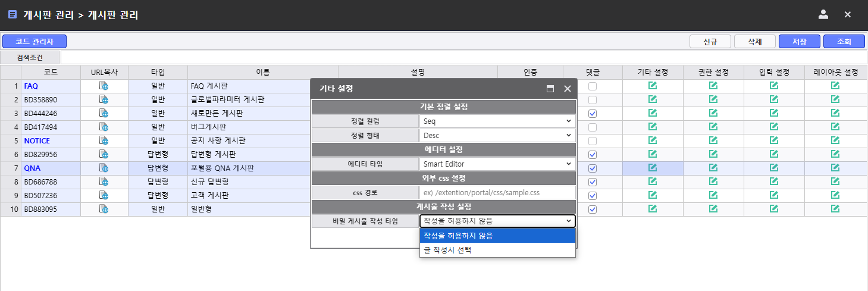This screenshot has width=868, height=291.
Task: Select the NOTICE code cell
Action: 51,140
